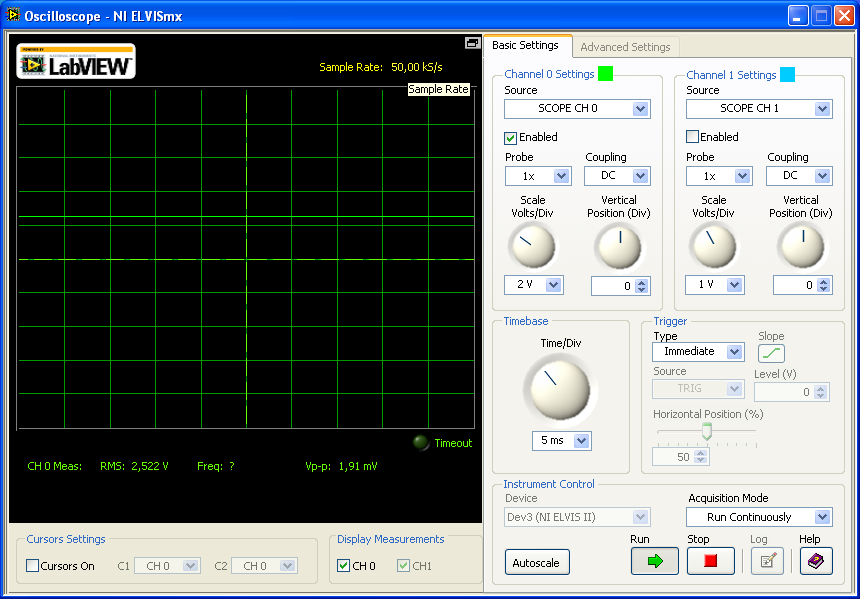Click Channel 1 Vertical Position value field
Viewport: 860px width, 599px height.
coord(794,285)
